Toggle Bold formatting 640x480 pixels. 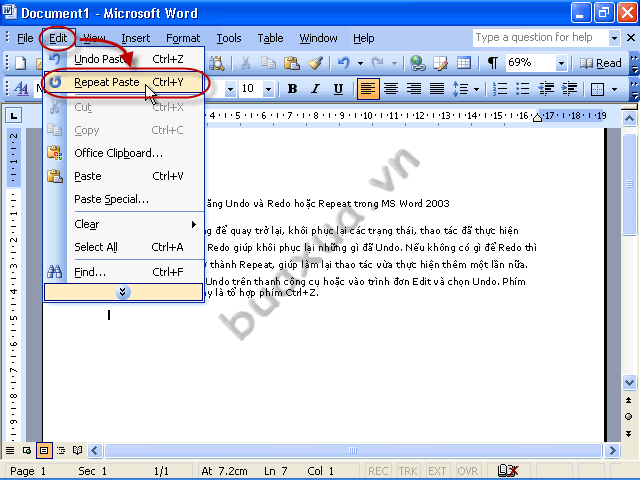tap(292, 89)
